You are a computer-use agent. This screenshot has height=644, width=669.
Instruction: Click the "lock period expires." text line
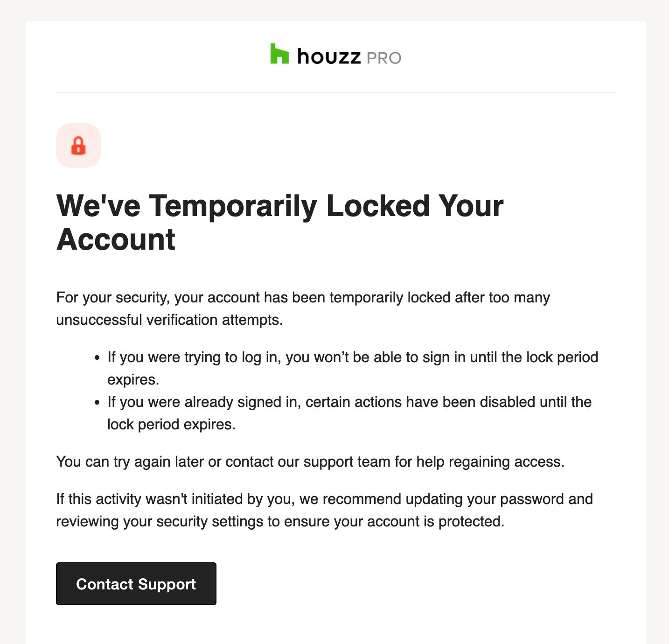[171, 425]
